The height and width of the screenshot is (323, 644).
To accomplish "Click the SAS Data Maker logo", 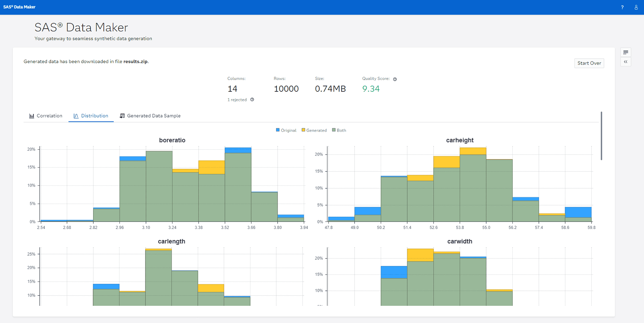I will point(19,7).
